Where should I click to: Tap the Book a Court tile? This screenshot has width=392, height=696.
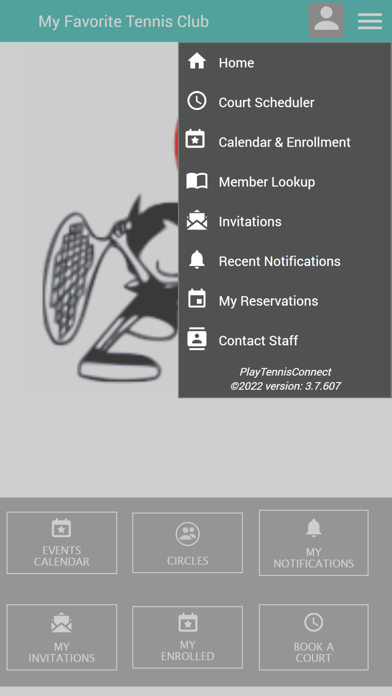point(313,637)
